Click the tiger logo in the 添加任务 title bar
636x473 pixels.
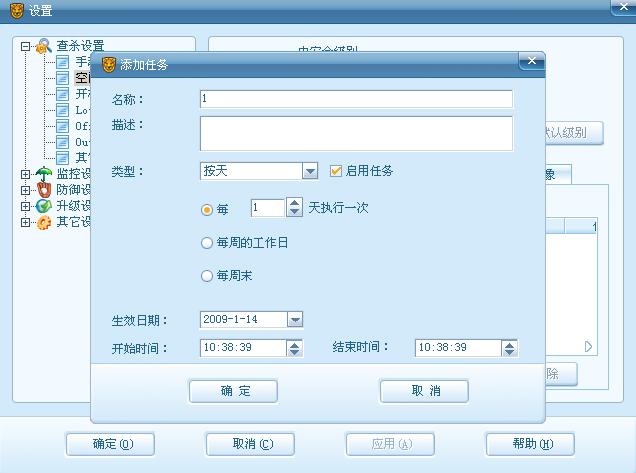click(x=109, y=64)
